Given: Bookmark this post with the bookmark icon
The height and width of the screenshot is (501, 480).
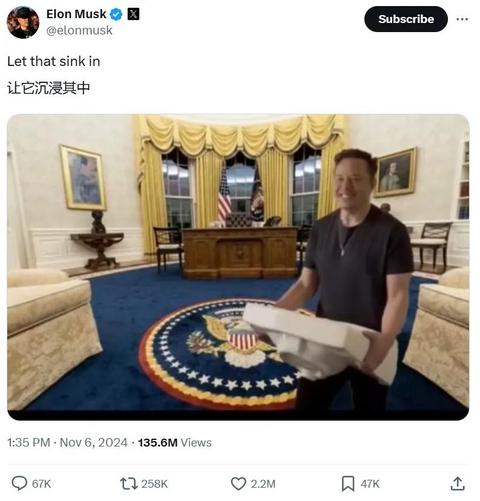Looking at the screenshot, I should coord(348,484).
